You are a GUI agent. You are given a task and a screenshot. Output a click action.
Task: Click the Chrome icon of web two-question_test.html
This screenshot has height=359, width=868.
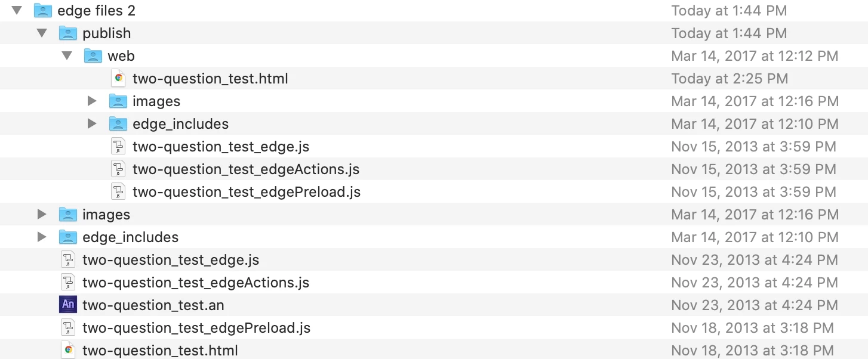pos(119,78)
